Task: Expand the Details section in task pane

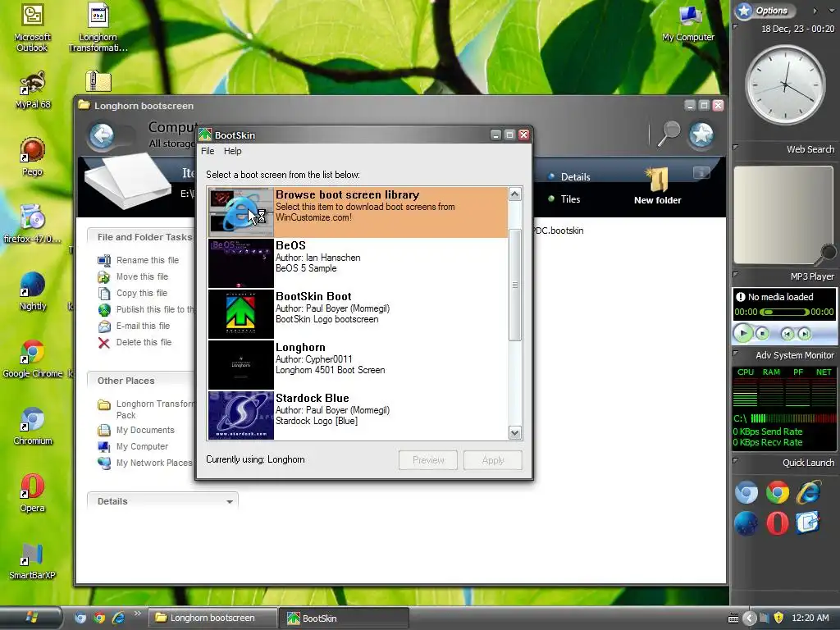Action: point(230,501)
